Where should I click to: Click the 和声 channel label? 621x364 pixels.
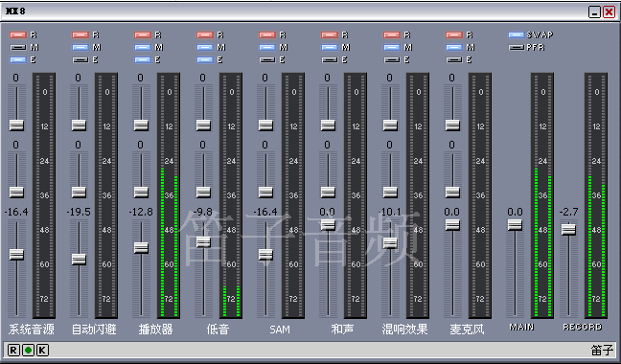coord(342,330)
